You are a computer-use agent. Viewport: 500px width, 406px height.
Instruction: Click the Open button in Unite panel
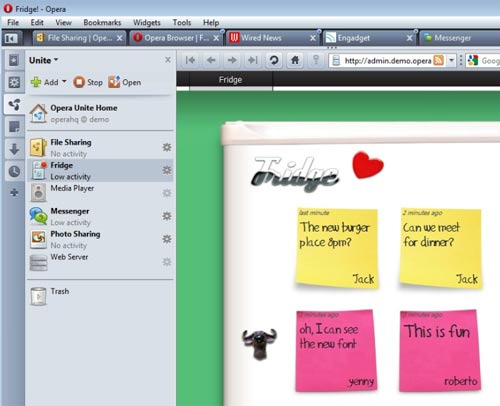click(x=124, y=82)
